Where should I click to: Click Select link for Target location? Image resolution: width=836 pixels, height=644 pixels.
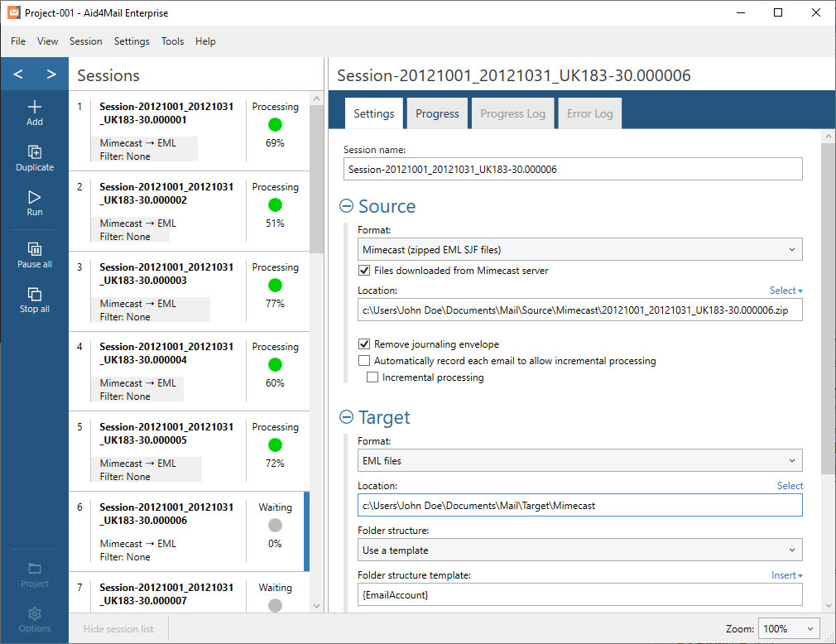790,486
